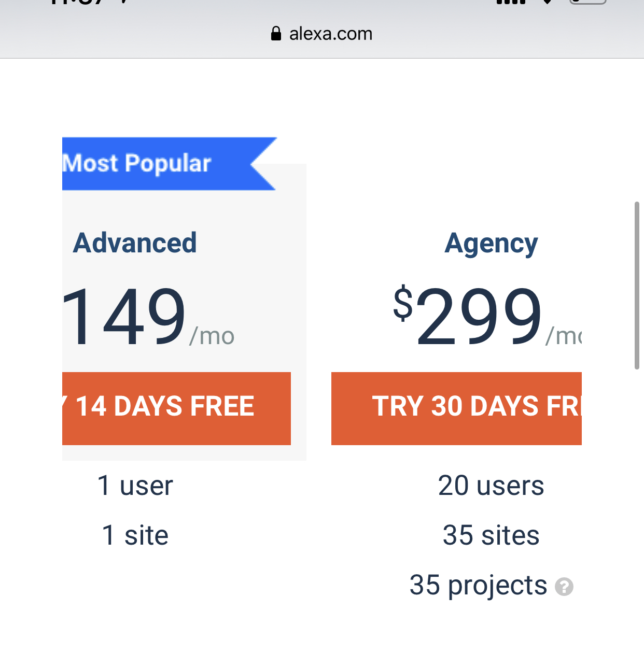Click the padlock icon beside alexa.com
Image resolution: width=644 pixels, height=654 pixels.
tap(276, 34)
